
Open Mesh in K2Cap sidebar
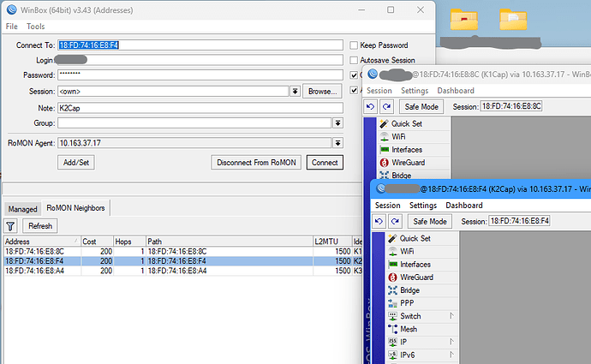click(x=409, y=330)
